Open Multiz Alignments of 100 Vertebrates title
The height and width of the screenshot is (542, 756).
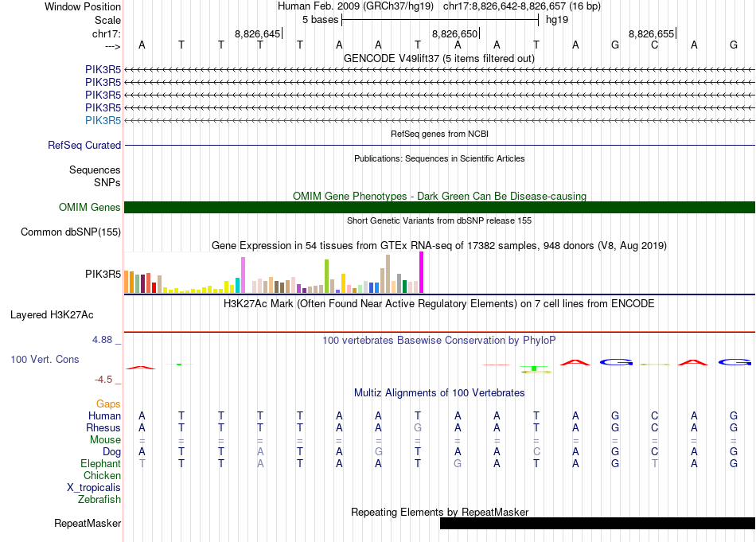point(439,393)
